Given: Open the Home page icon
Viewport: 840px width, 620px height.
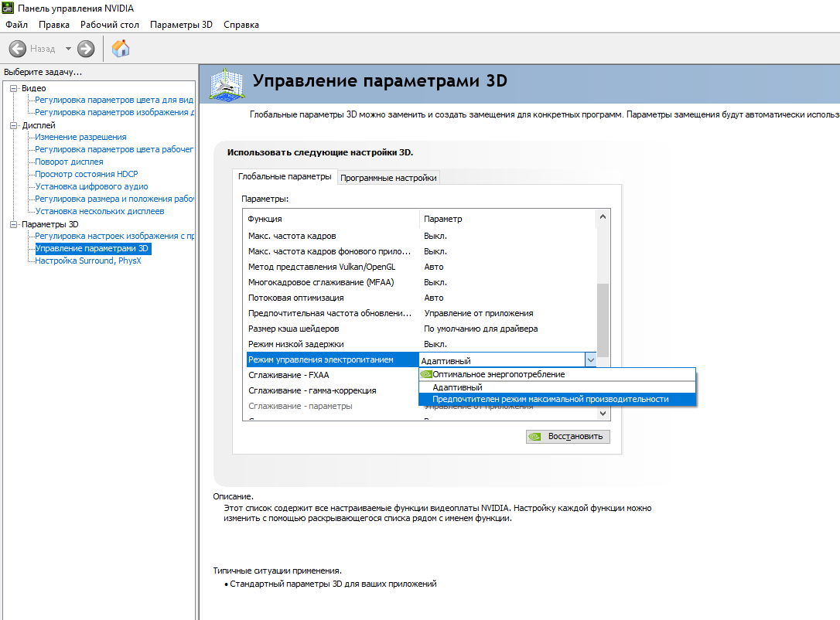Looking at the screenshot, I should pyautogui.click(x=121, y=49).
